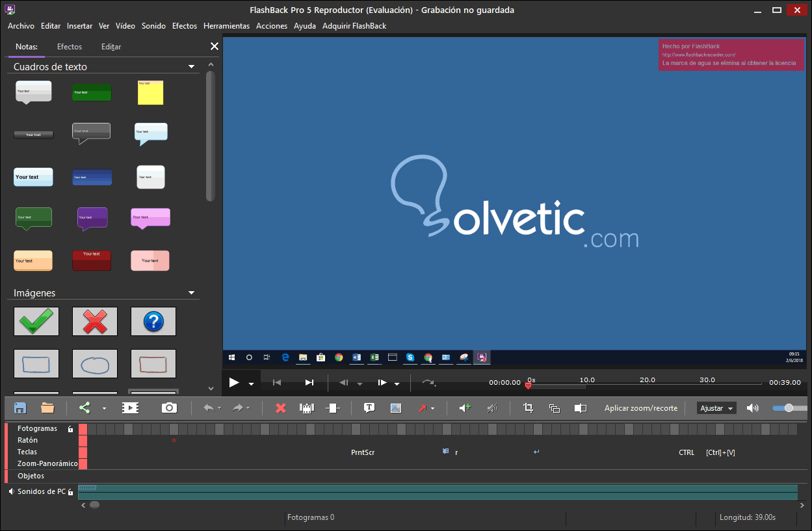Toggle lock on Sonidos de PC track
The height and width of the screenshot is (531, 812).
pyautogui.click(x=70, y=492)
